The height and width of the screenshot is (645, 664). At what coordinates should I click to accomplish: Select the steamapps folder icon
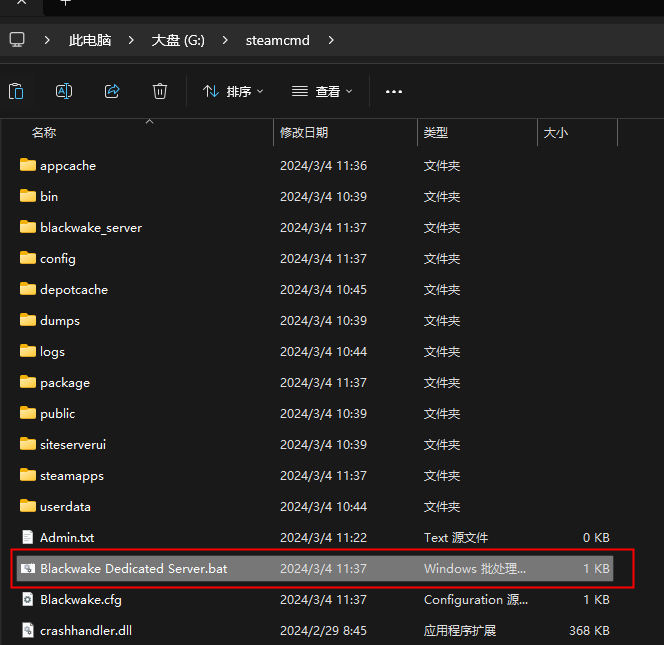tap(28, 475)
